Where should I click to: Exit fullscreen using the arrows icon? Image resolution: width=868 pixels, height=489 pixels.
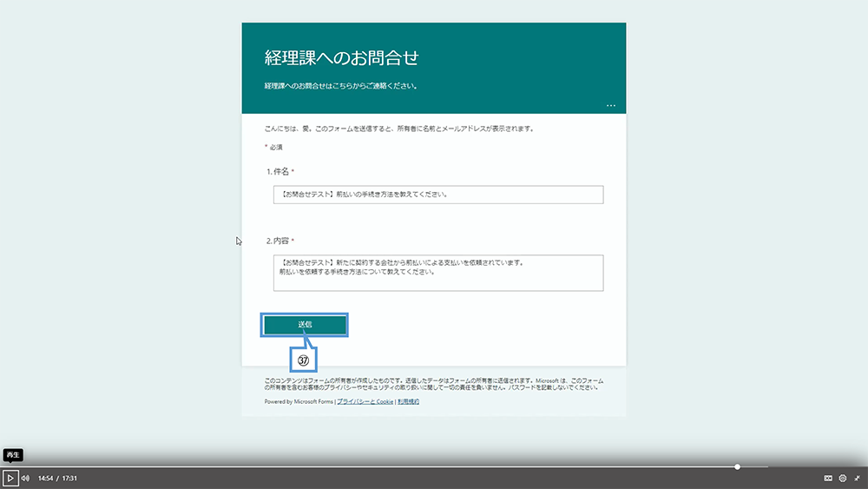(x=857, y=478)
